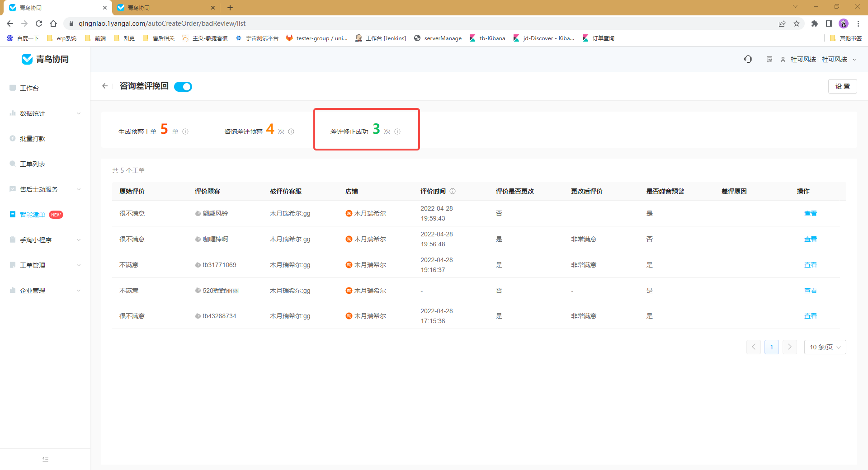The height and width of the screenshot is (470, 868).
Task: Click info icon beside 差评修正成功
Action: pyautogui.click(x=397, y=132)
